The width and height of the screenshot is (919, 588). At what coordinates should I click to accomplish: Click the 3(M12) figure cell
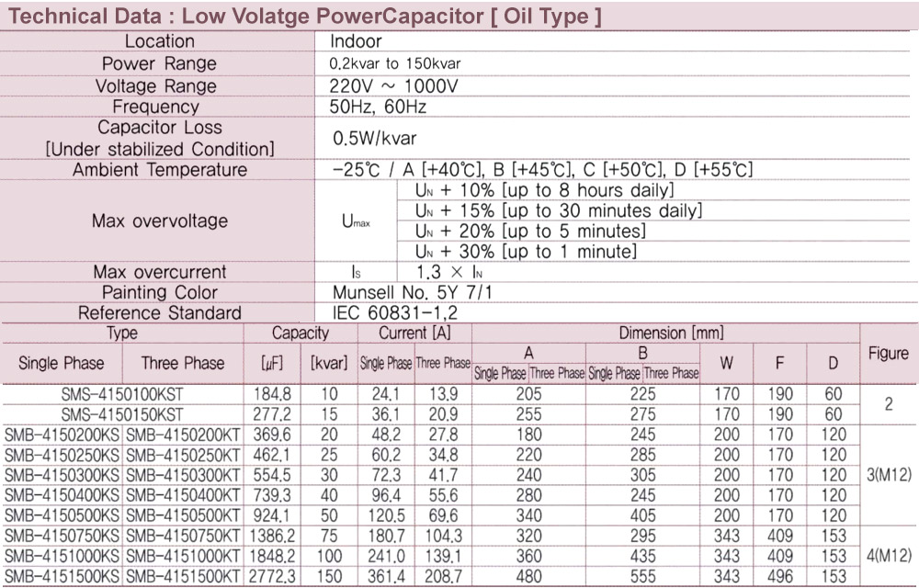pyautogui.click(x=889, y=476)
